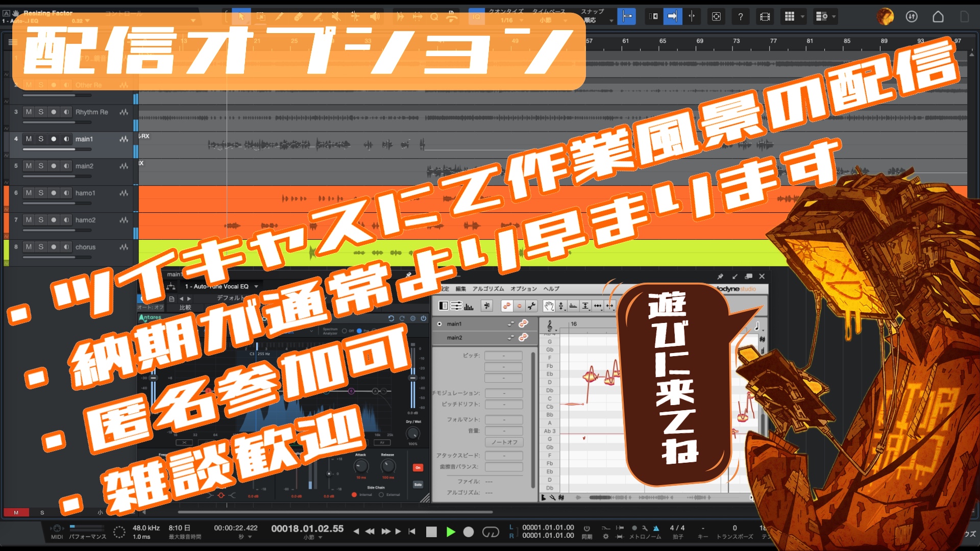Click the transfer sync arrows icon

912,16
